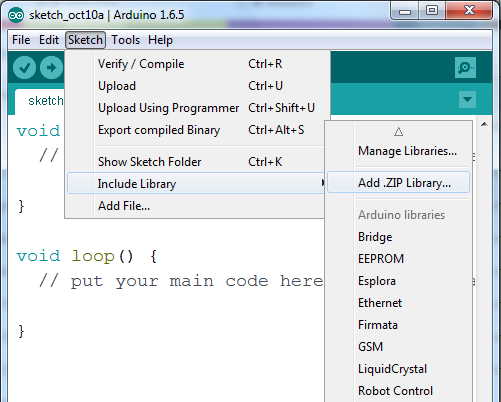Click the editor scrollbar up arrow

484,124
